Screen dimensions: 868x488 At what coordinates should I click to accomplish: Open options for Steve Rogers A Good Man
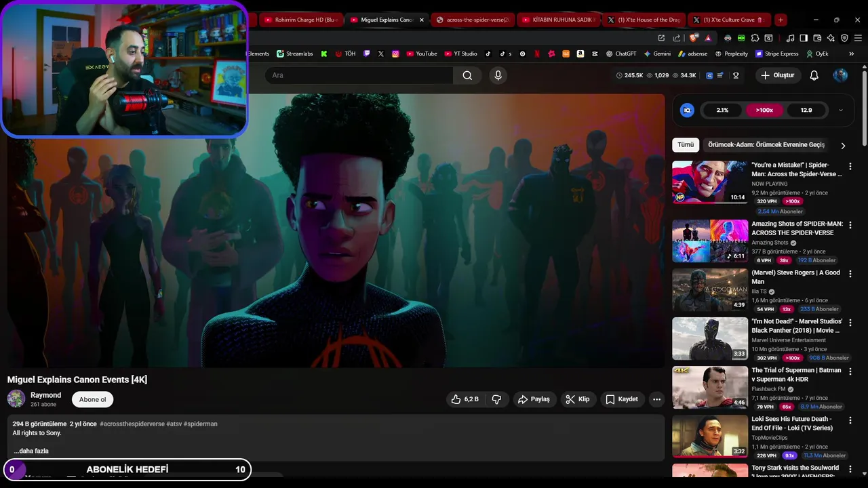click(x=850, y=274)
